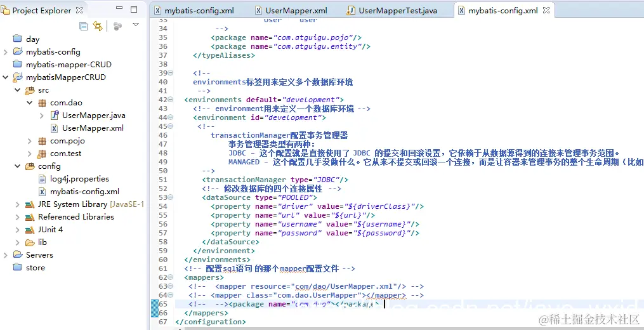Click the JRE System Library icon
The width and height of the screenshot is (644, 330).
[x=30, y=204]
